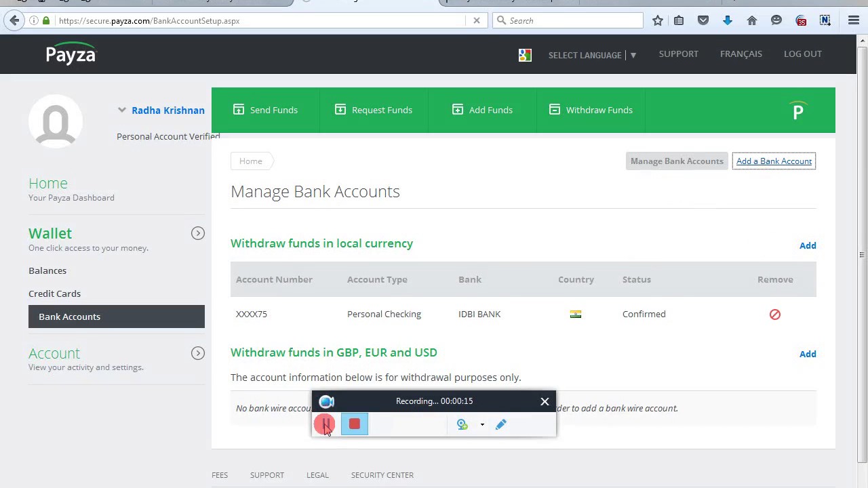Remove IDBI BANK account with red icon

click(775, 314)
